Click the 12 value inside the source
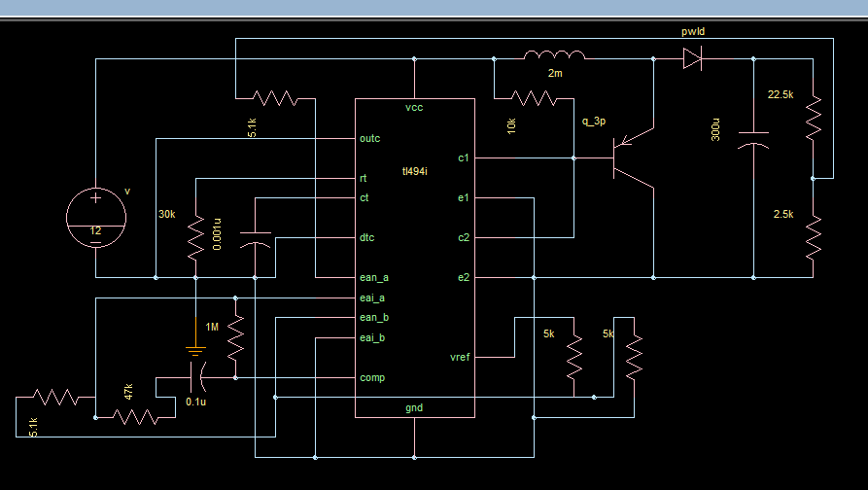This screenshot has height=490, width=868. click(96, 230)
